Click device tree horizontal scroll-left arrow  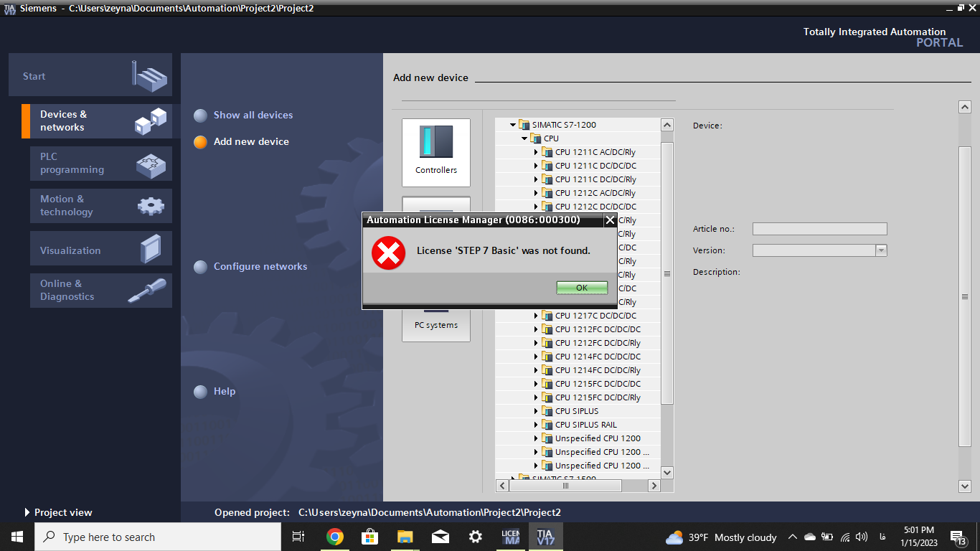click(x=502, y=486)
